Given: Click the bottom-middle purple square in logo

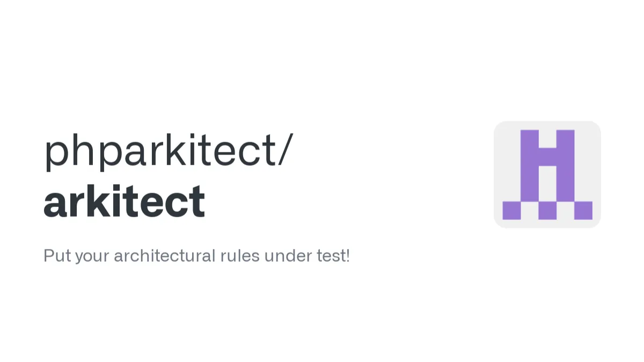Looking at the screenshot, I should point(547,210).
